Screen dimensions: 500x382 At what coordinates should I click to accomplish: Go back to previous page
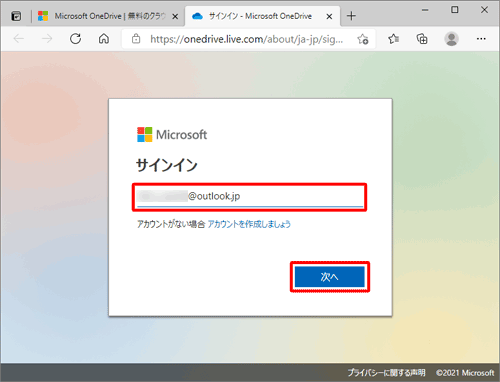19,39
